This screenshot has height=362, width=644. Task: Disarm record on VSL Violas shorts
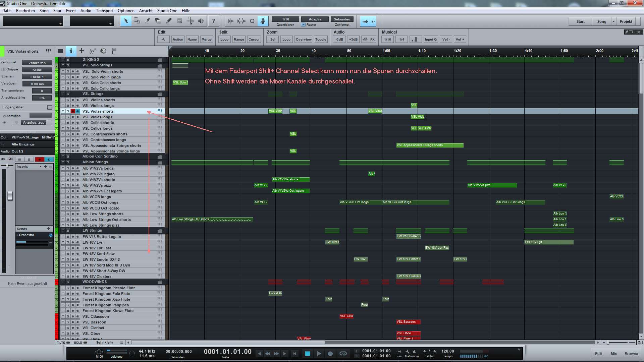[x=73, y=111]
